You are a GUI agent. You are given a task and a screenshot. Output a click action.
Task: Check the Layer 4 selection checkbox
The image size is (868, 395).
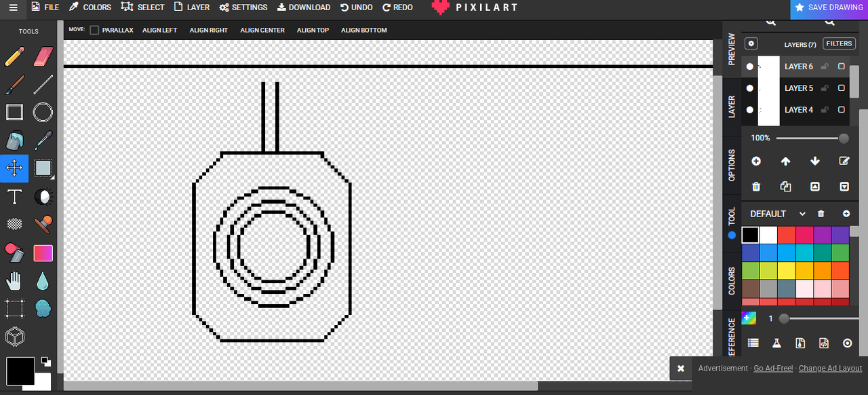coord(842,109)
